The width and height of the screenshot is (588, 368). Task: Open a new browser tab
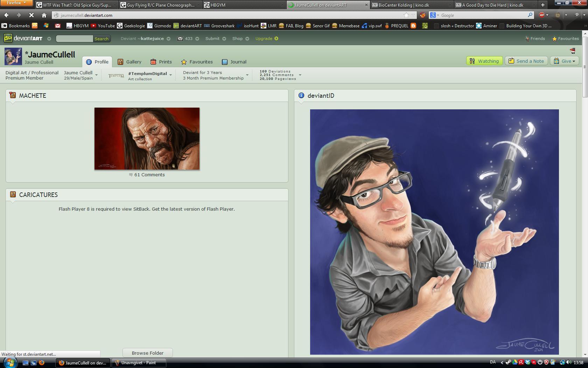[x=543, y=5]
